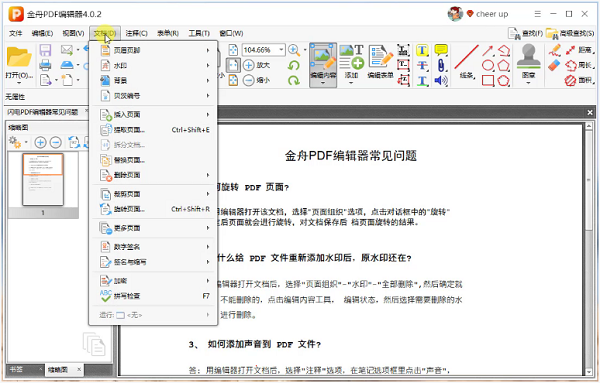The width and height of the screenshot is (600, 383).
Task: Select the strikethrough text T tool
Action: (x=422, y=65)
